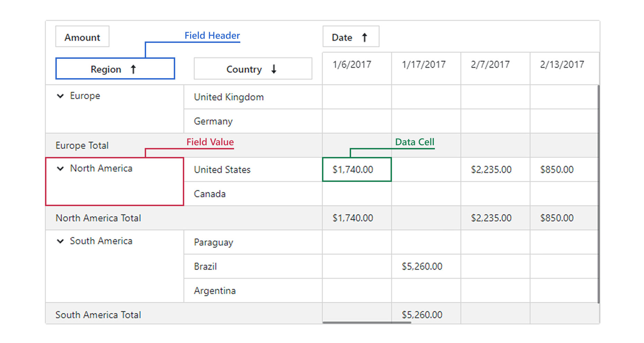
Task: Select the 2/7/2017 column header
Action: (x=490, y=65)
